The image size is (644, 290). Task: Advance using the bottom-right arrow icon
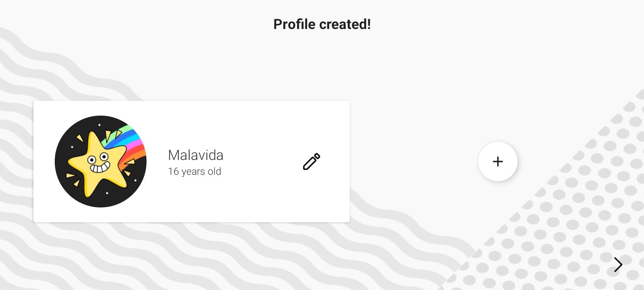618,265
